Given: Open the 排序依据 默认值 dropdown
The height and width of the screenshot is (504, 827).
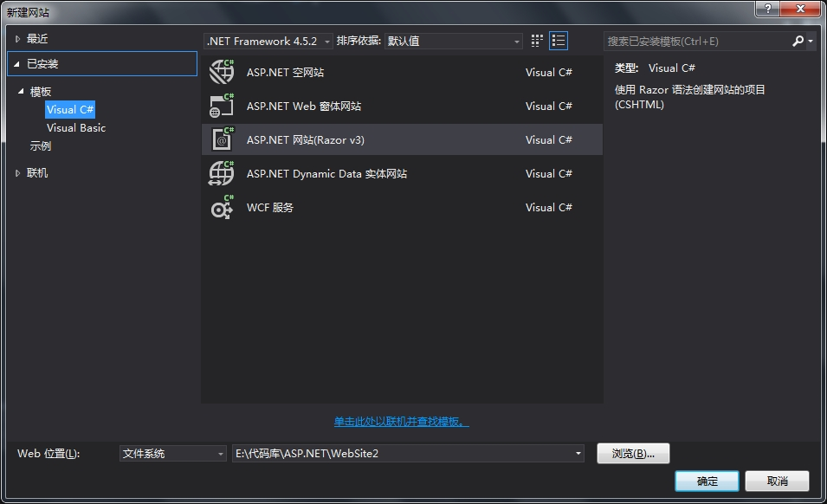Looking at the screenshot, I should 454,41.
